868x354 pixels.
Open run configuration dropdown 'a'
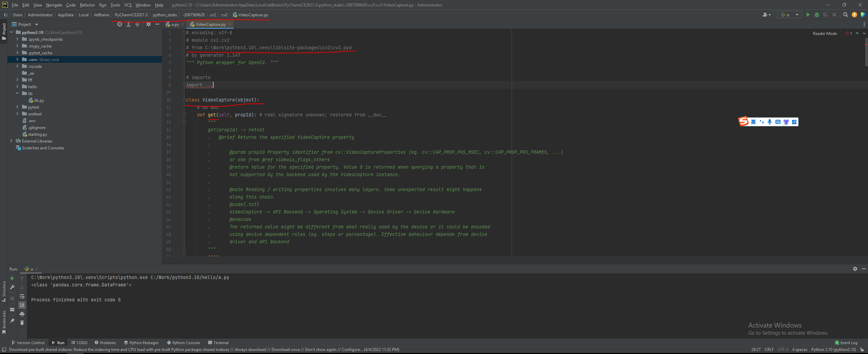(789, 15)
